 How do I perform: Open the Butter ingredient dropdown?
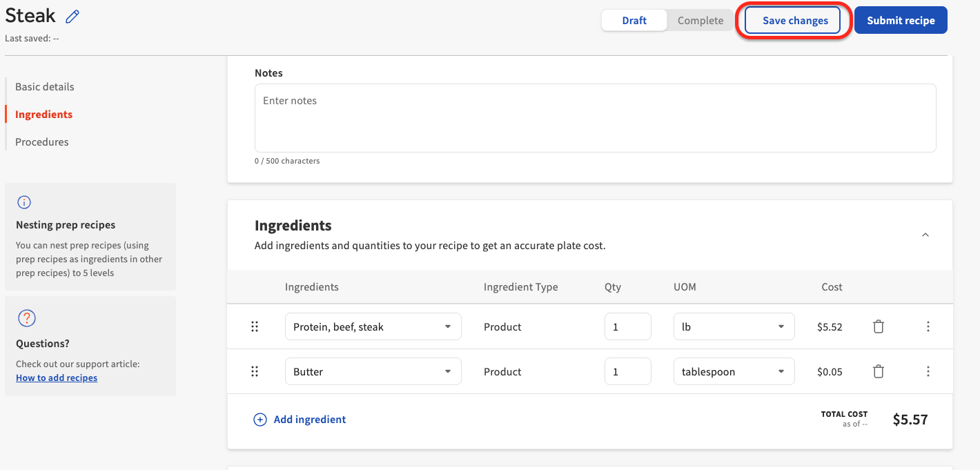(373, 372)
